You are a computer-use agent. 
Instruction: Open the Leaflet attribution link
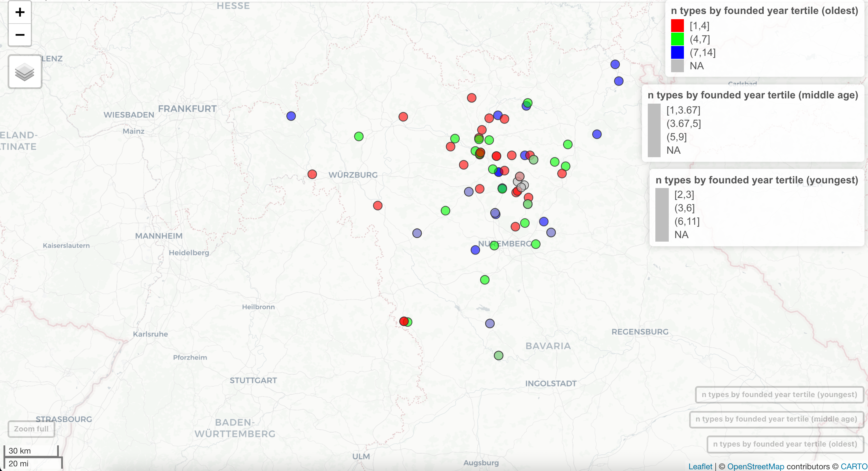[x=700, y=466]
